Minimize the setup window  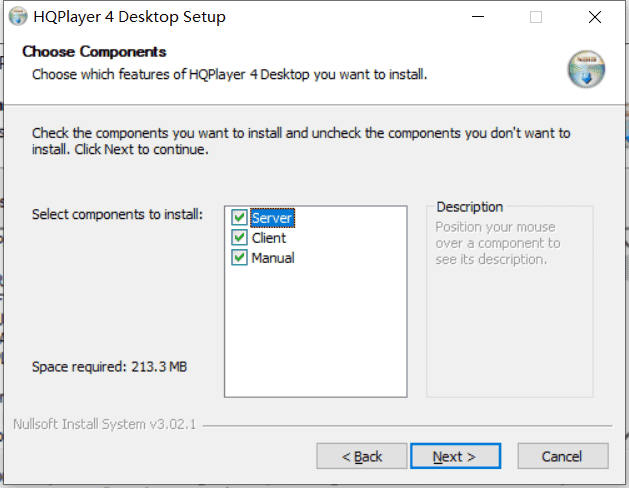click(x=478, y=17)
